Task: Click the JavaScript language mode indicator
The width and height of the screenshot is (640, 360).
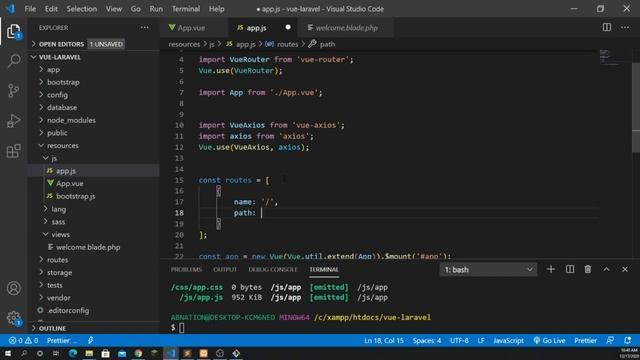Action: click(x=508, y=340)
